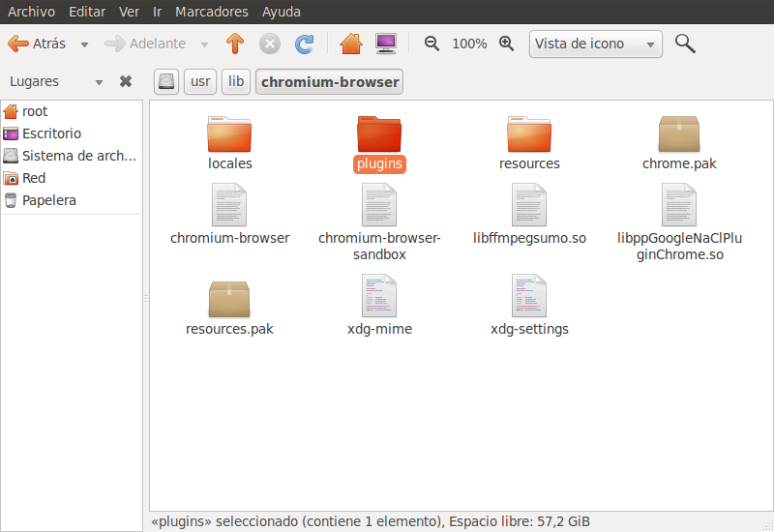Select the chromium-browser-sandbox file icon
Screen dimensions: 774x532
tap(379, 205)
